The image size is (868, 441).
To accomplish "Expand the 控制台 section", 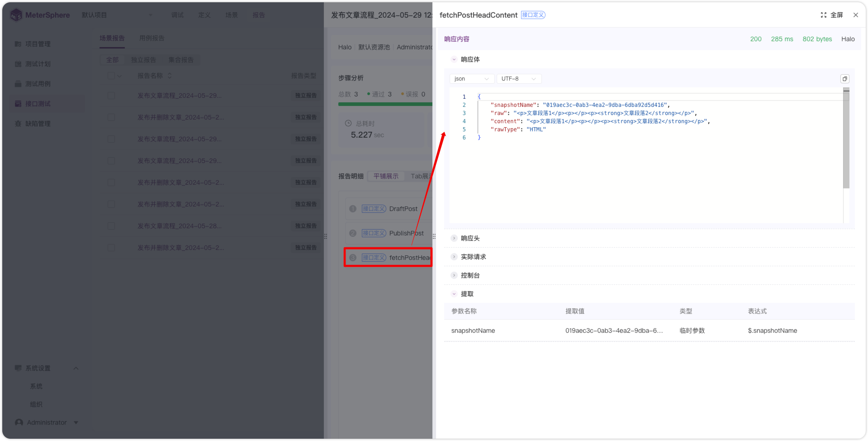I will pyautogui.click(x=454, y=275).
